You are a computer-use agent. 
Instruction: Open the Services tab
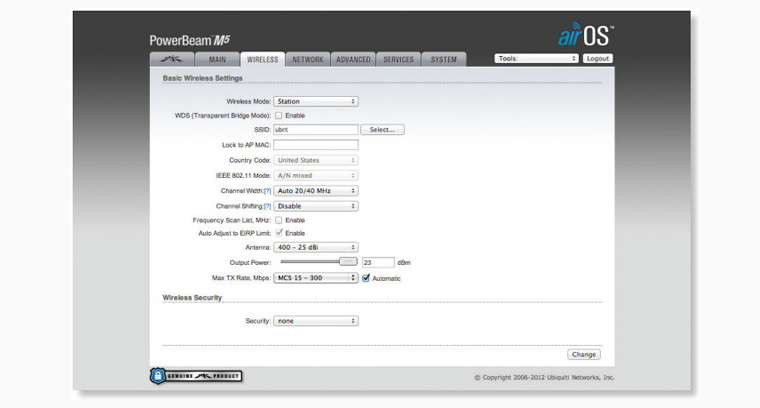[398, 59]
